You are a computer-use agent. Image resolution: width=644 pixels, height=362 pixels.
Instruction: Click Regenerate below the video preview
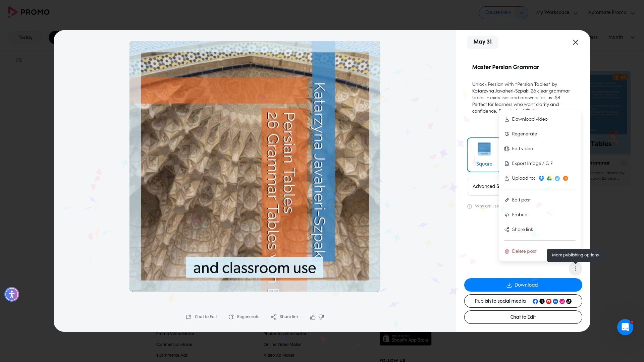[x=244, y=317]
